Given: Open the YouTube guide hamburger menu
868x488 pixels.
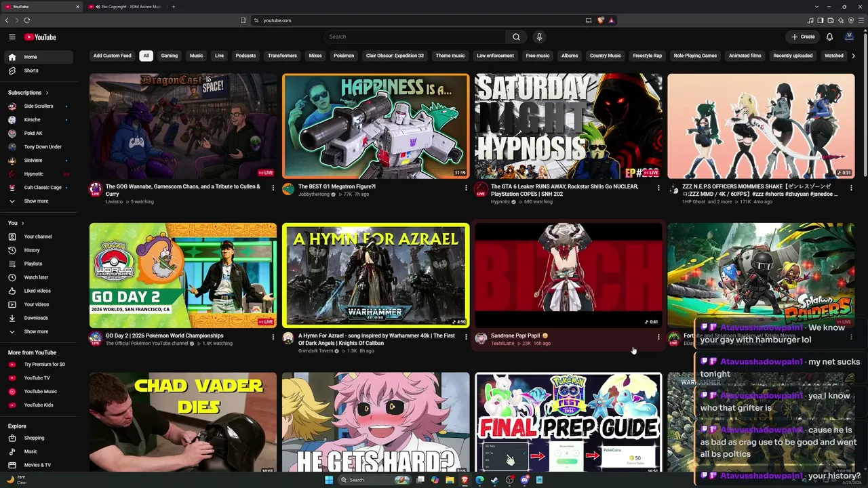Looking at the screenshot, I should (x=12, y=37).
